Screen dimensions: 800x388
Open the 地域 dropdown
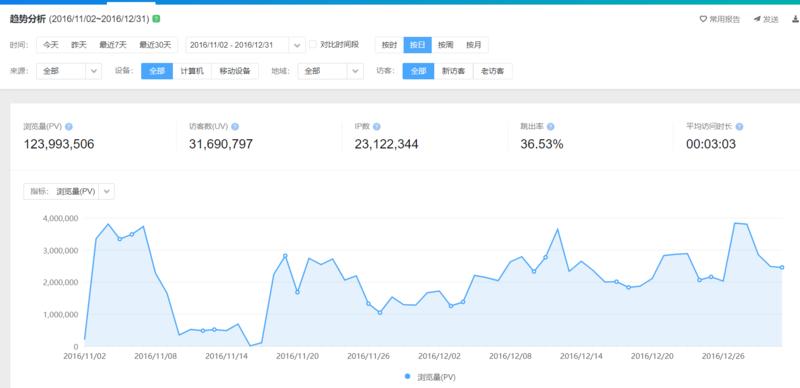331,71
